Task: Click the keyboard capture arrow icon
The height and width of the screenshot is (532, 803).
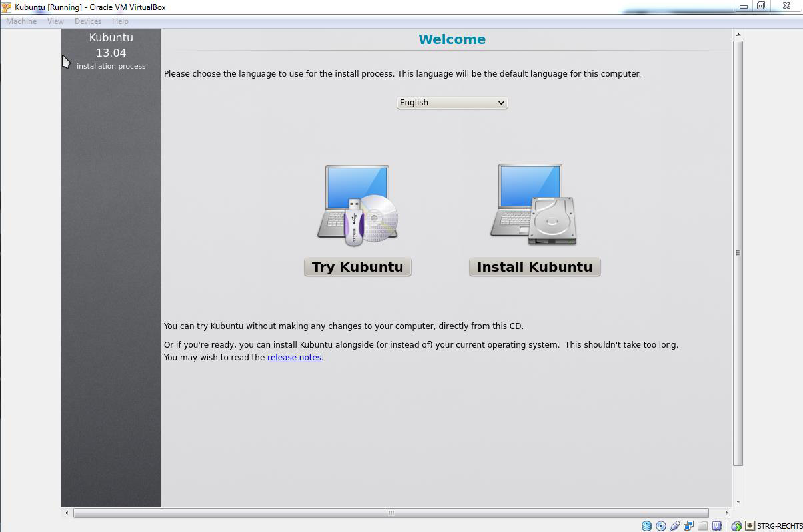Action: click(x=750, y=526)
